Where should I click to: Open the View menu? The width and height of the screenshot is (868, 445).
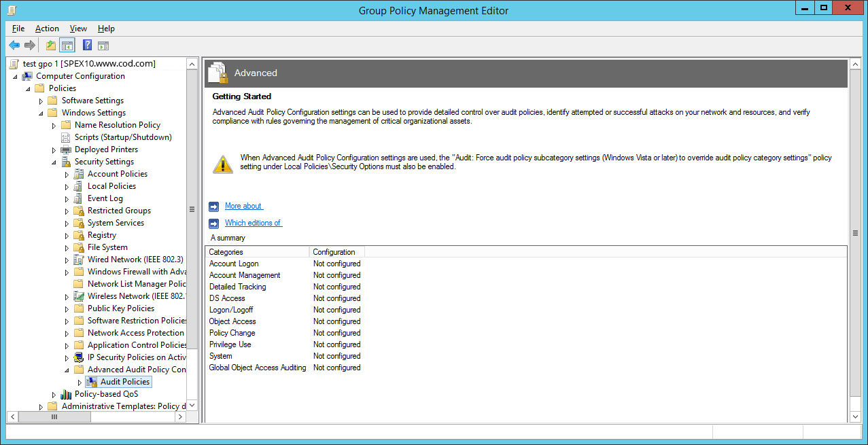[78, 29]
